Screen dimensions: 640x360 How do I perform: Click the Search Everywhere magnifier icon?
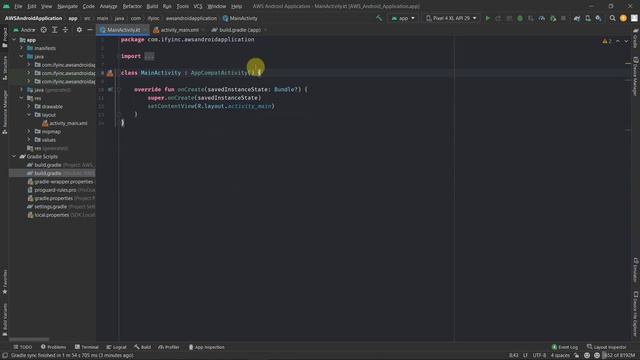pos(612,18)
